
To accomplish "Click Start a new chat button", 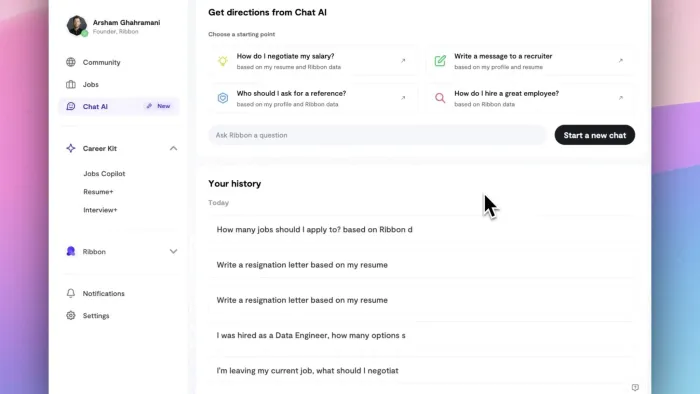I will (x=595, y=135).
